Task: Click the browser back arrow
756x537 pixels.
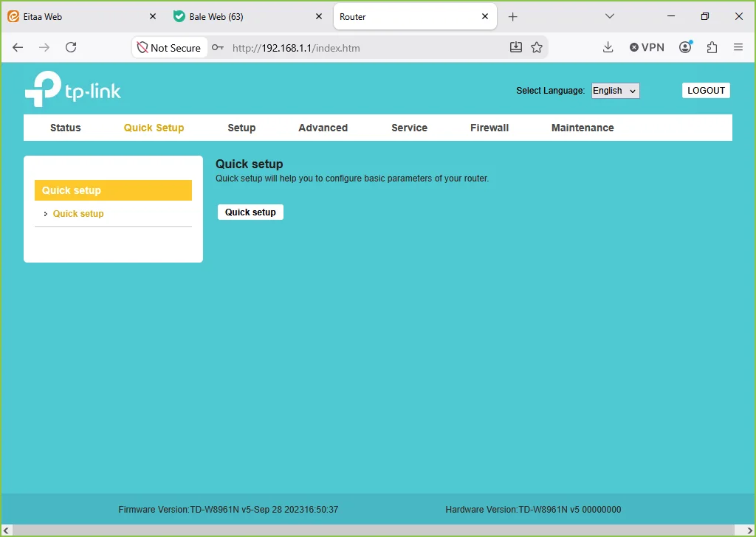Action: coord(18,47)
